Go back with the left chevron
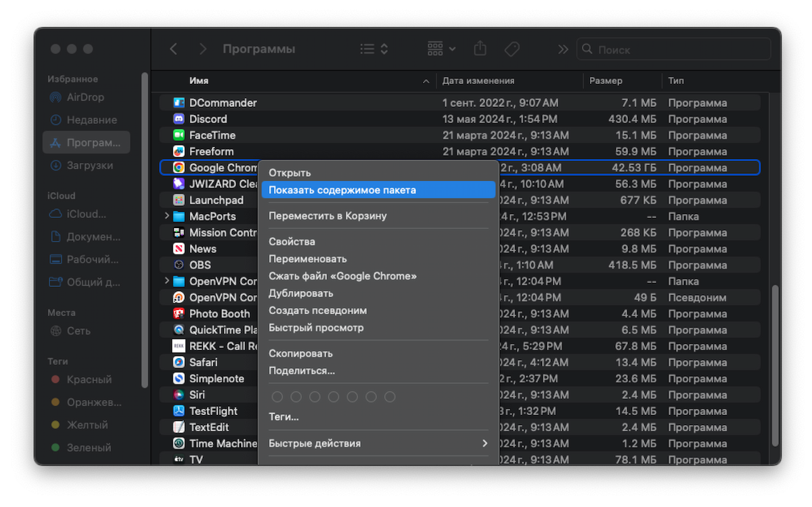This screenshot has width=812, height=507. tap(174, 49)
